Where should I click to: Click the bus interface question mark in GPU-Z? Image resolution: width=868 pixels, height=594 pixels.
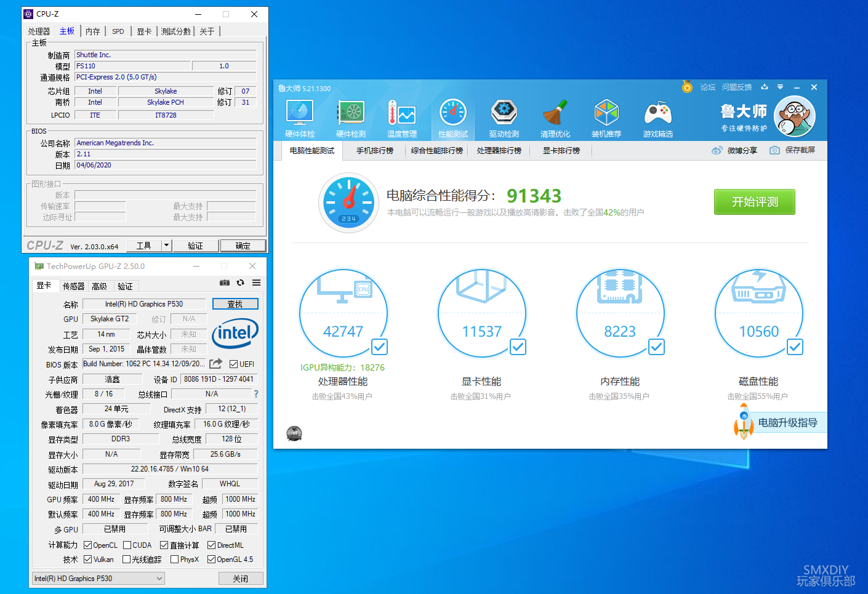[256, 394]
